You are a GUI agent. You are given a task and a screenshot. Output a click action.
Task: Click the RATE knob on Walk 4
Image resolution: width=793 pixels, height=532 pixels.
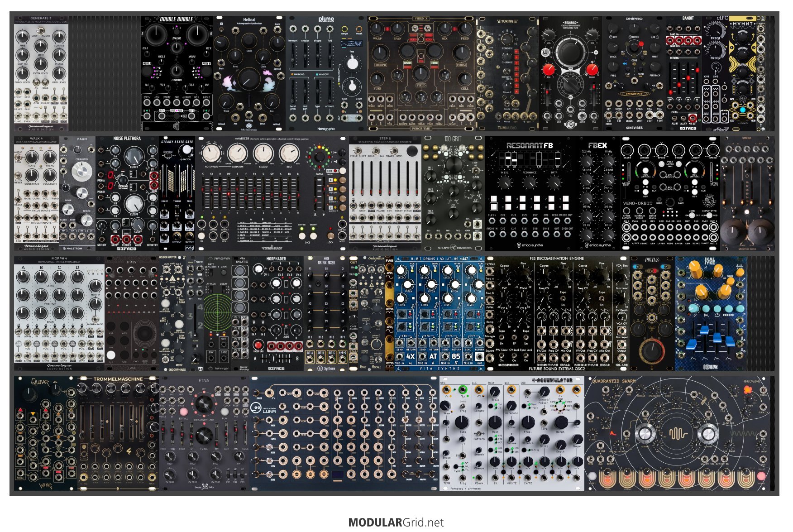click(32, 157)
